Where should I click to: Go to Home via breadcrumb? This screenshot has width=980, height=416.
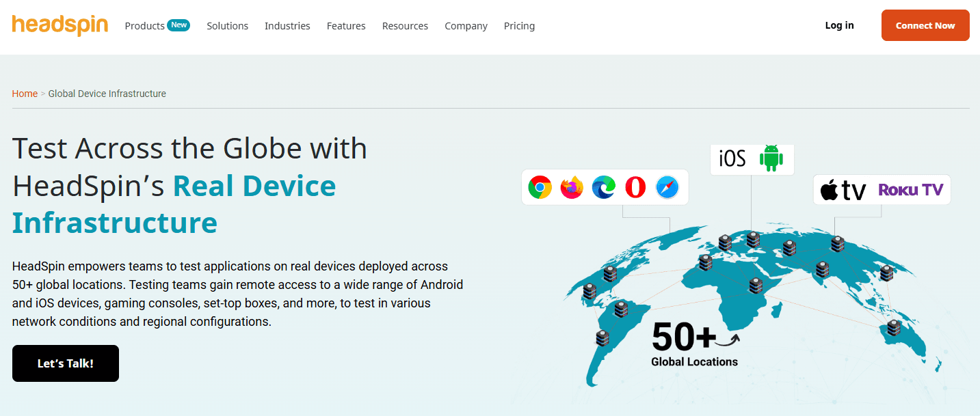coord(25,94)
